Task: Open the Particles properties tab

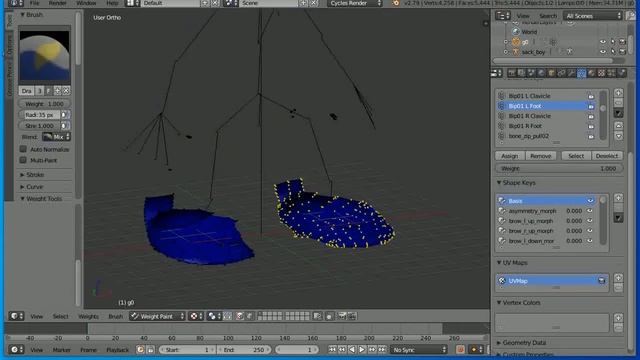Action: tap(611, 73)
